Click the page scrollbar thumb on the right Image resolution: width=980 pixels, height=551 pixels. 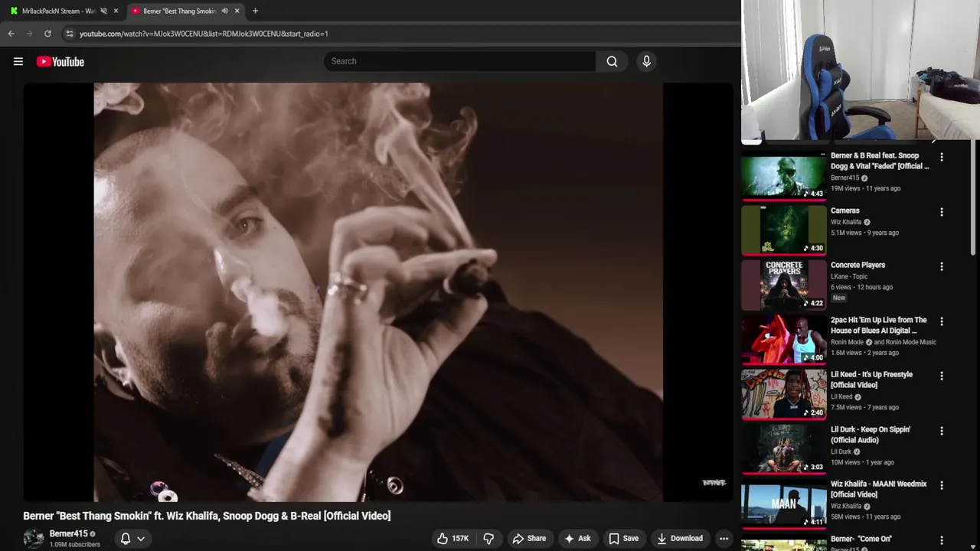973,199
